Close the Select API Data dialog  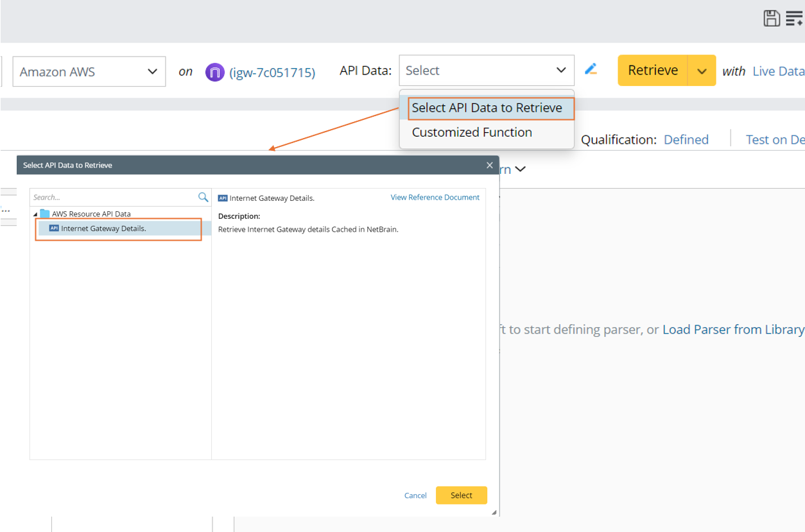[x=489, y=165]
